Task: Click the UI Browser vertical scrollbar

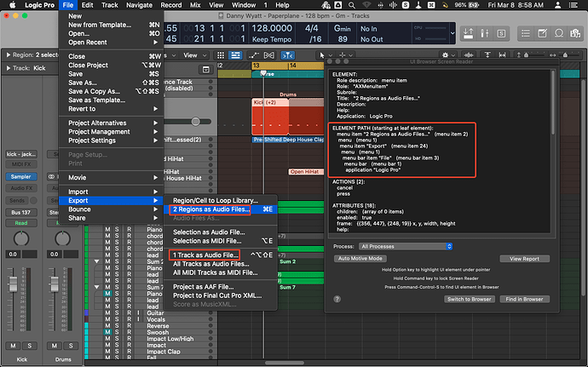Action: tap(552, 103)
